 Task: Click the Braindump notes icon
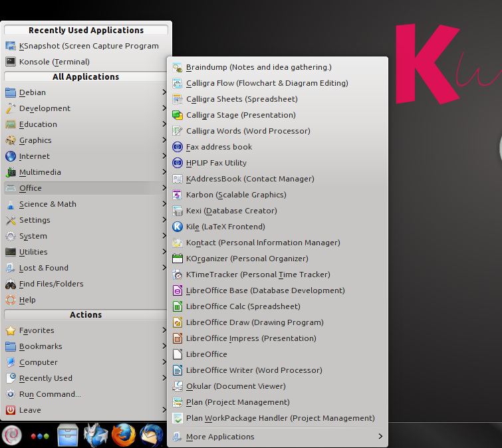[x=178, y=67]
